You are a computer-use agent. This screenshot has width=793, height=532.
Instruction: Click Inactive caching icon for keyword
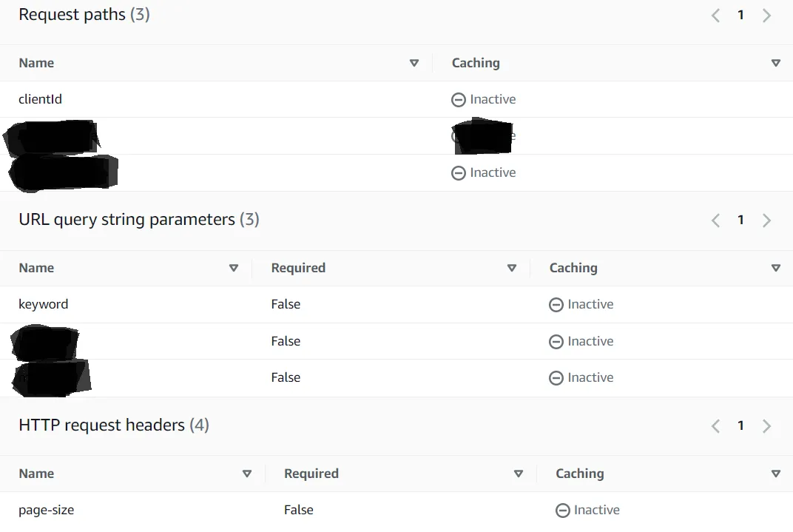556,305
